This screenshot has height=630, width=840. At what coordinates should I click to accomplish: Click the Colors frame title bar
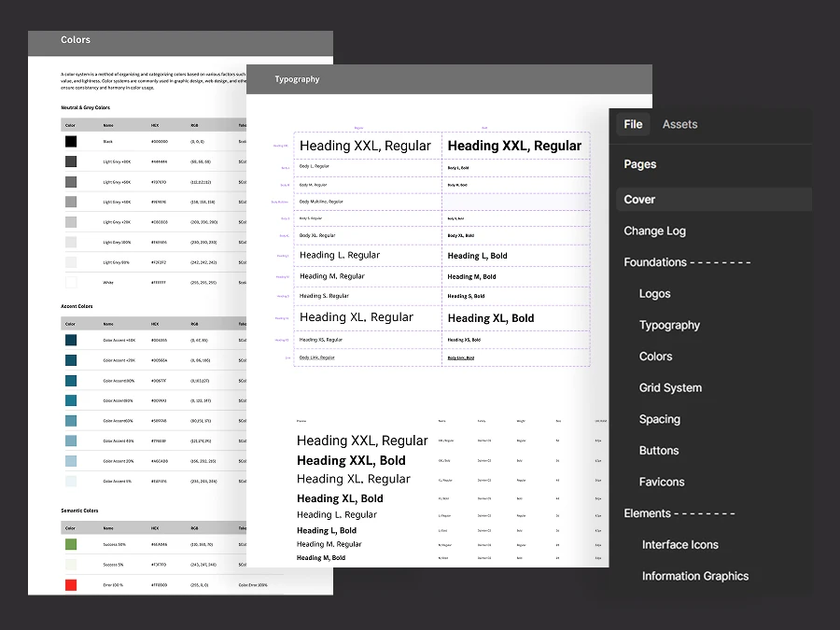tap(180, 43)
